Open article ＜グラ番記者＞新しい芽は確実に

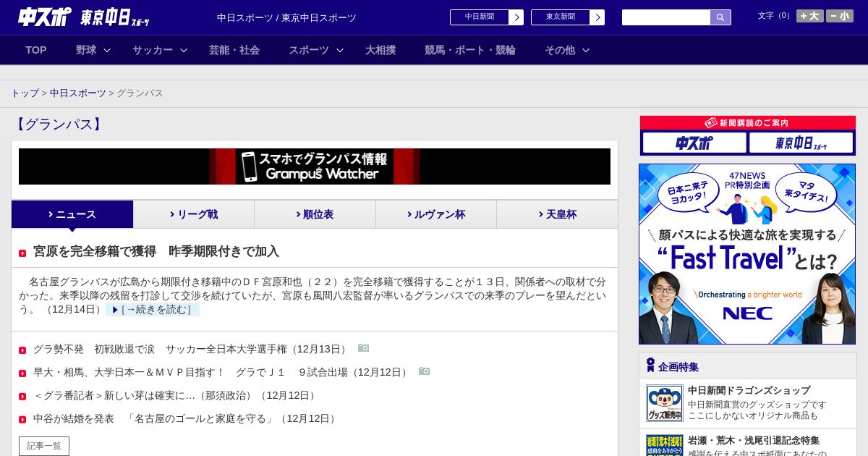[x=176, y=395]
